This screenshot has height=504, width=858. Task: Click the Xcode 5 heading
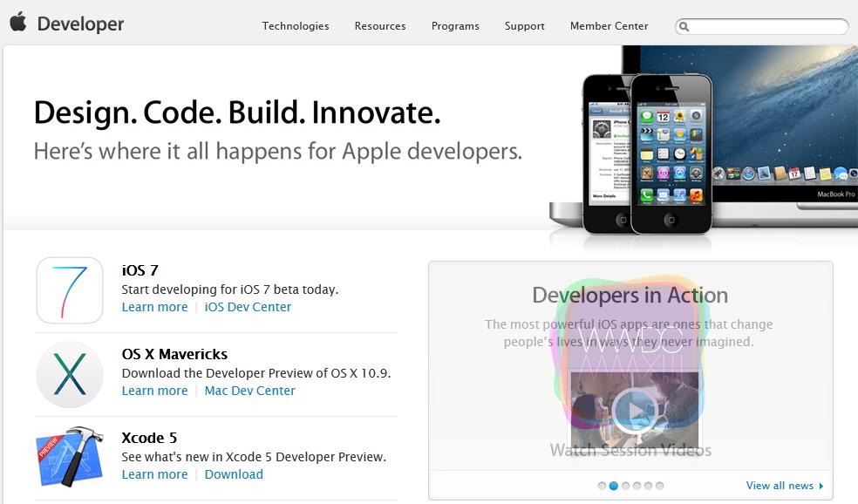click(x=149, y=438)
